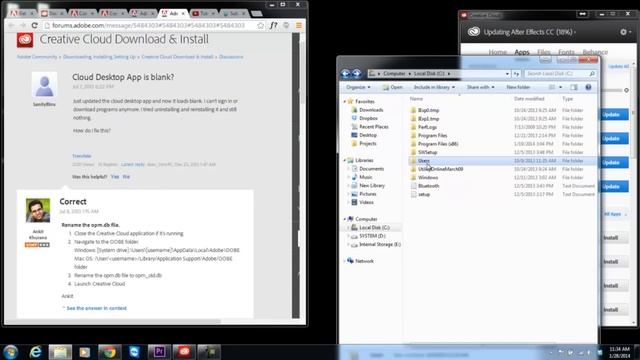Open TeamViewer from the taskbar
Image resolution: width=640 pixels, height=360 pixels.
tap(134, 352)
